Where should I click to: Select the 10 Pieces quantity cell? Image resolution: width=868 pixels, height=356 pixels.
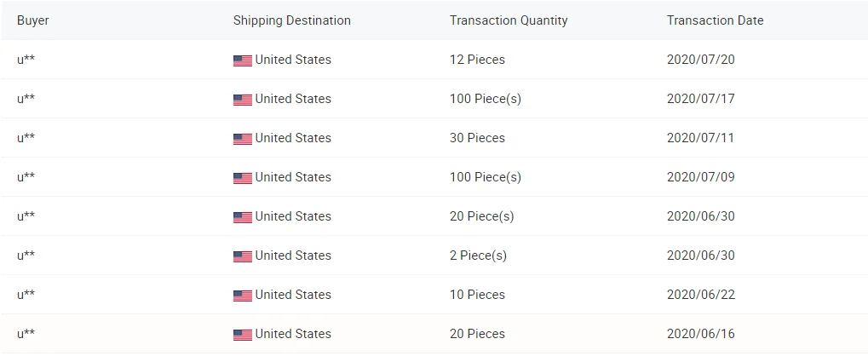tap(477, 295)
